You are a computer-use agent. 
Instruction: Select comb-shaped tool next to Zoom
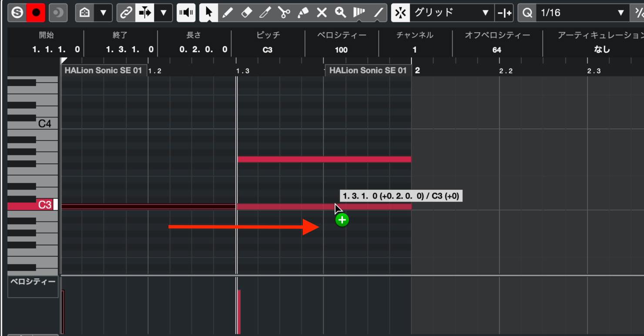point(359,13)
